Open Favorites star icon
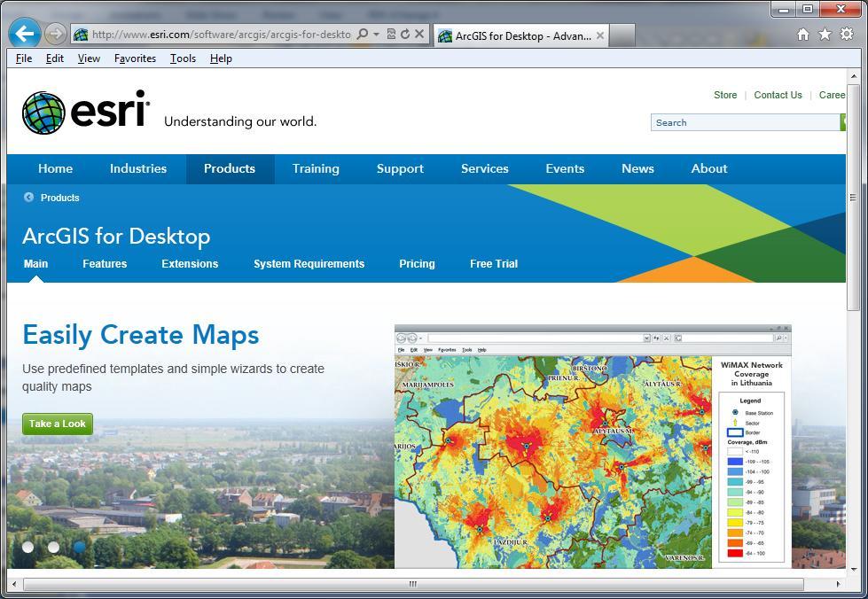The height and width of the screenshot is (599, 868). (825, 35)
